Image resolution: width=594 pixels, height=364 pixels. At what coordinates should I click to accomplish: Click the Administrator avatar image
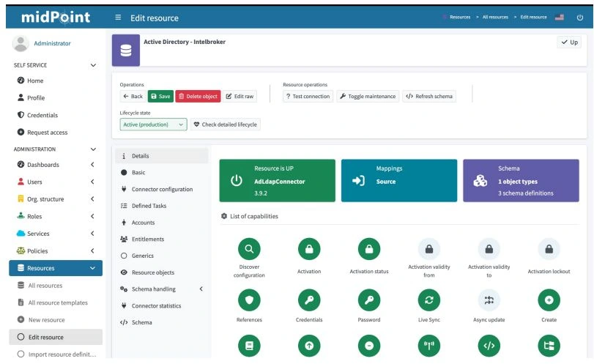21,43
